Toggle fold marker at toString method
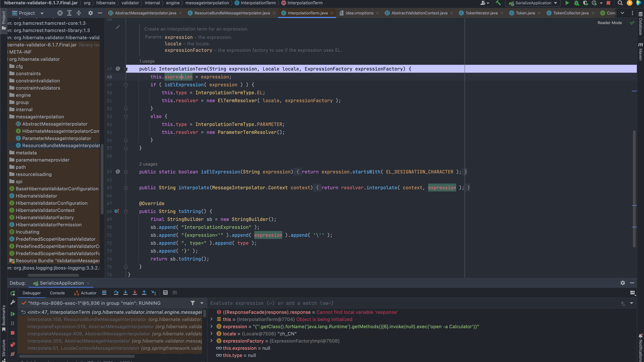644x362 pixels. coord(126,211)
